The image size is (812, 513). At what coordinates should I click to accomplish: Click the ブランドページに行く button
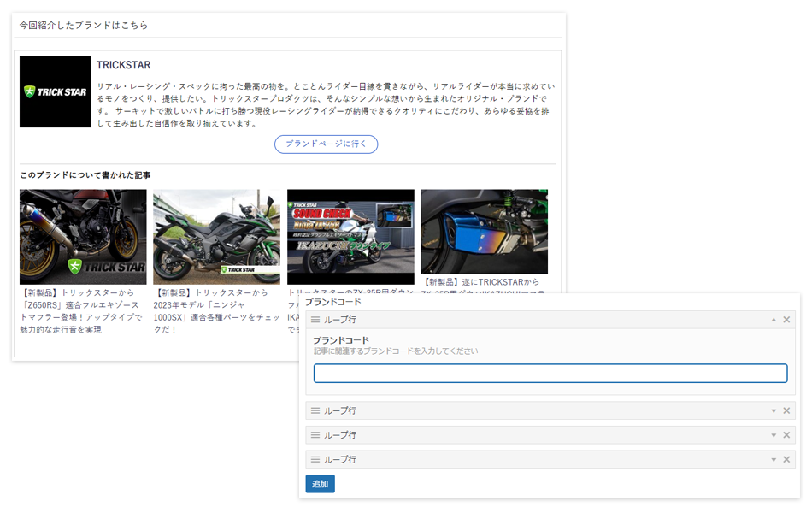pyautogui.click(x=326, y=144)
